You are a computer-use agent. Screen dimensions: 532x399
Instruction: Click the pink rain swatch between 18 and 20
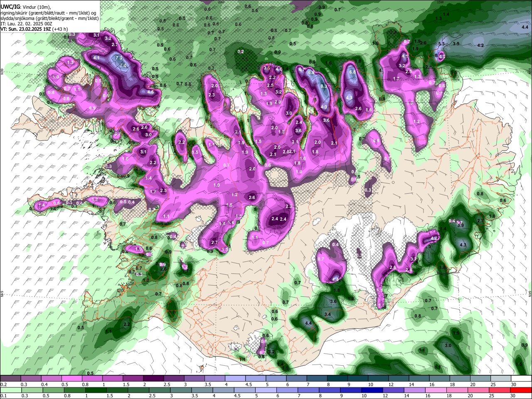[458, 390]
